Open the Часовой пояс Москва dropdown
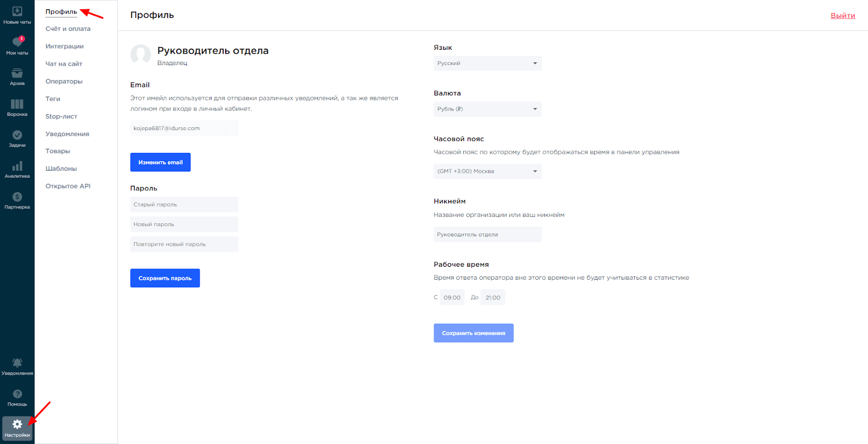This screenshot has width=868, height=444. point(487,171)
